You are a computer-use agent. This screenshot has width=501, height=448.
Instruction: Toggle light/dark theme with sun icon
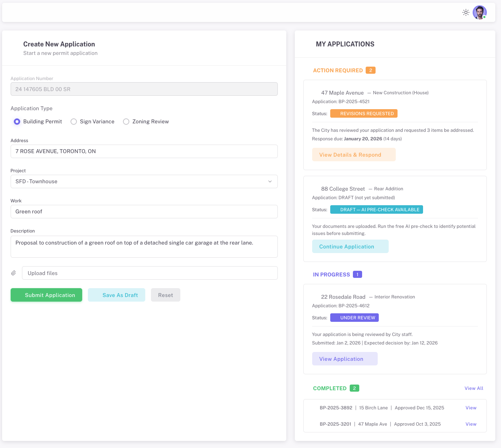coord(466,12)
